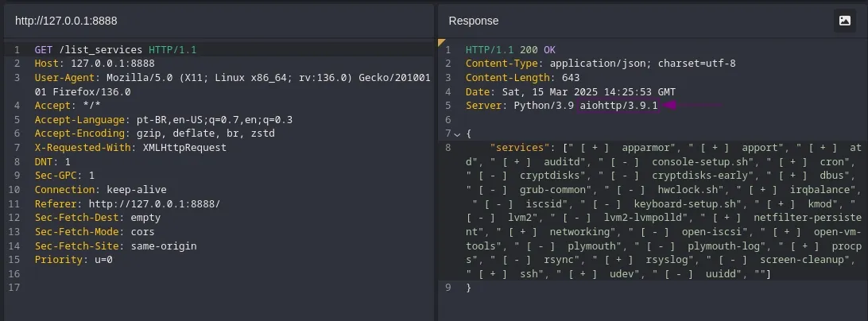This screenshot has height=321, width=868.
Task: Click the Sec-Fetch-Site: same-origin header
Action: [115, 246]
